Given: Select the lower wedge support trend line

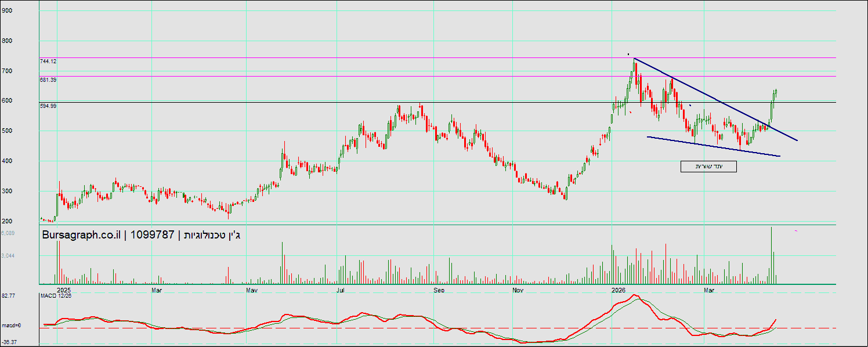Looking at the screenshot, I should [x=713, y=146].
